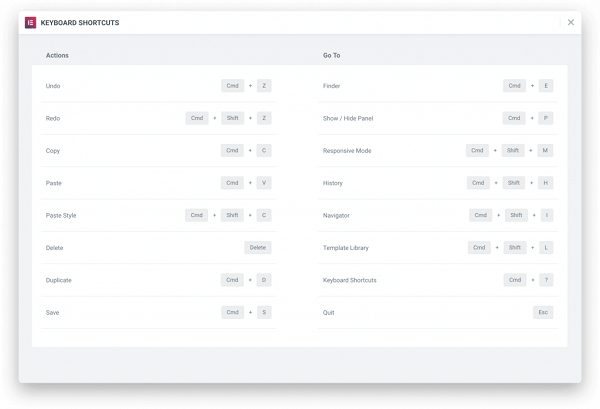Click the Cmd badge in Template Library row
Viewport: 600px width, 409px height.
click(x=479, y=248)
